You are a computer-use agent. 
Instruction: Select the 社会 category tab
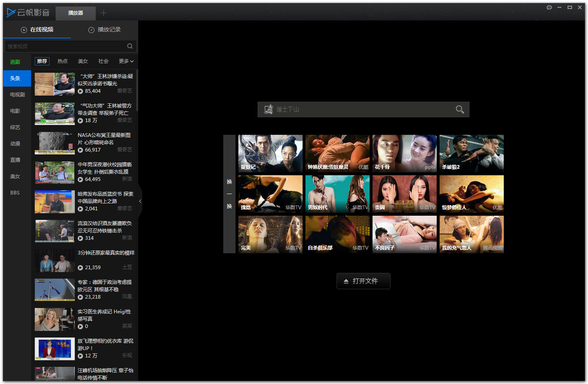[103, 61]
